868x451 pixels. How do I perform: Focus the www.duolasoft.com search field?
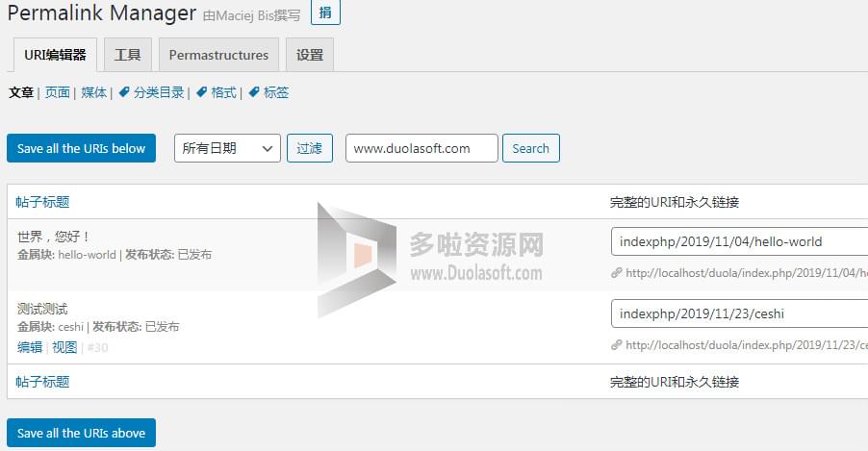click(x=421, y=148)
